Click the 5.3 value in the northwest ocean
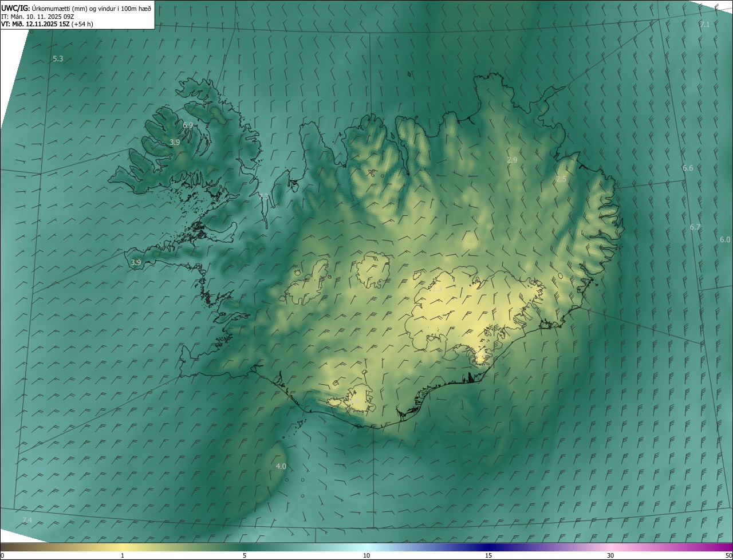 [58, 59]
